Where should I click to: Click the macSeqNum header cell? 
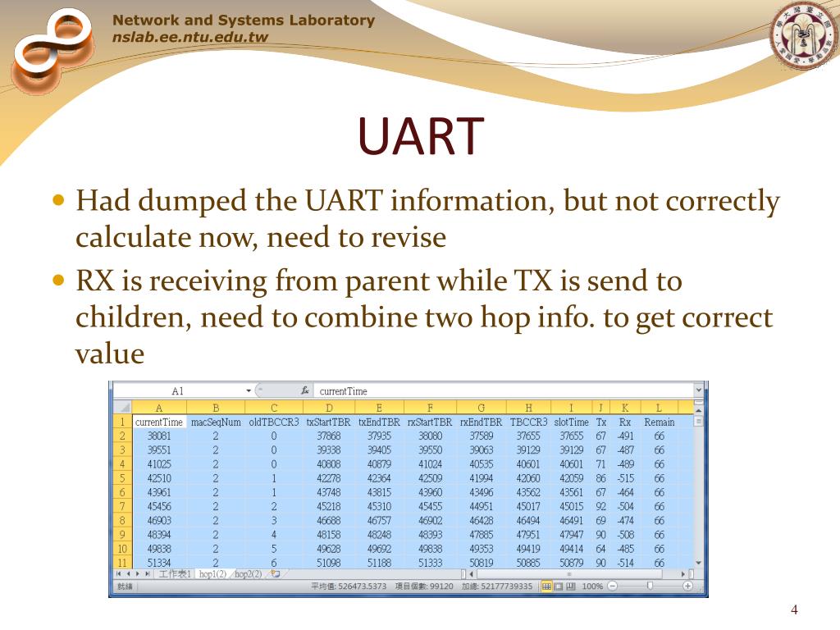pos(216,422)
